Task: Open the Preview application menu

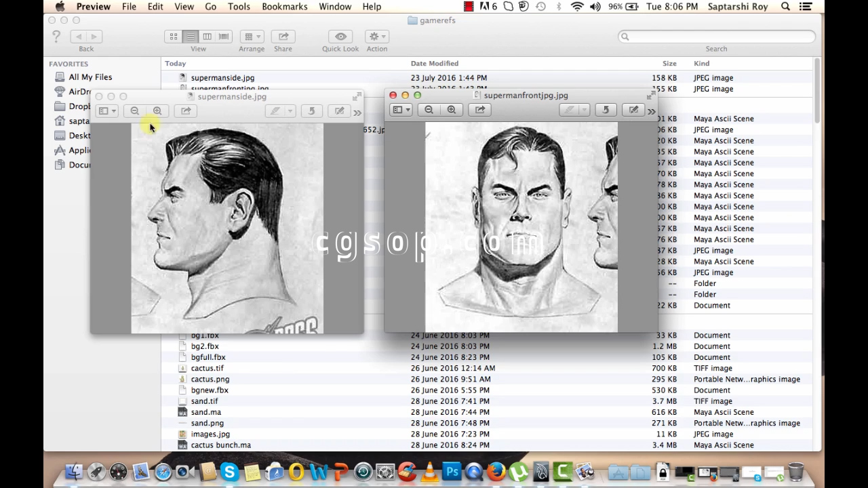Action: (x=94, y=7)
